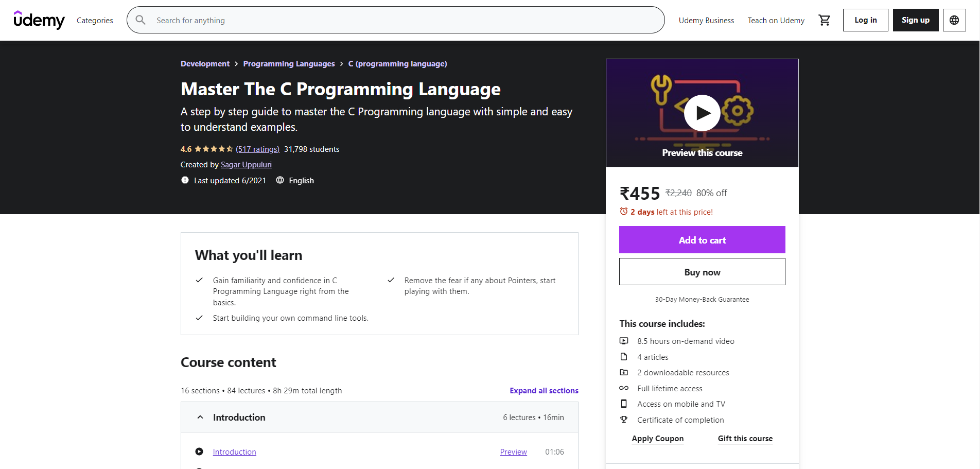Click the star rating icons
The height and width of the screenshot is (469, 980).
pyautogui.click(x=214, y=149)
